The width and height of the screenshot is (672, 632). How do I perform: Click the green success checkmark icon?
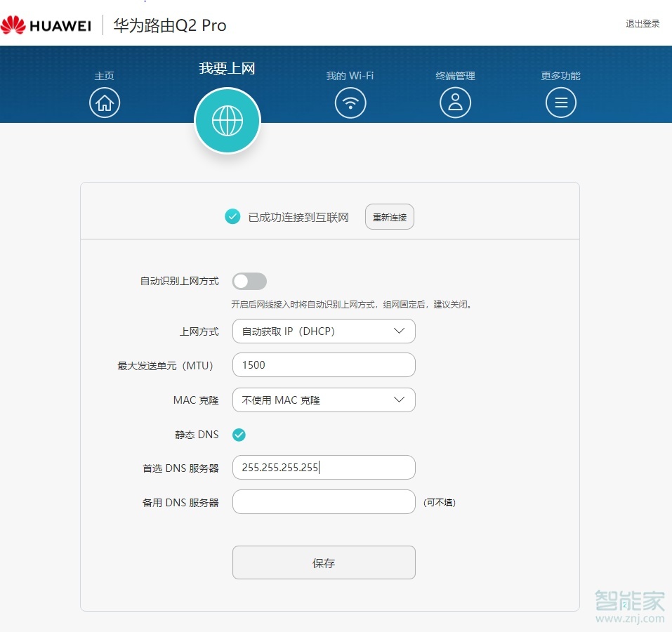(232, 216)
